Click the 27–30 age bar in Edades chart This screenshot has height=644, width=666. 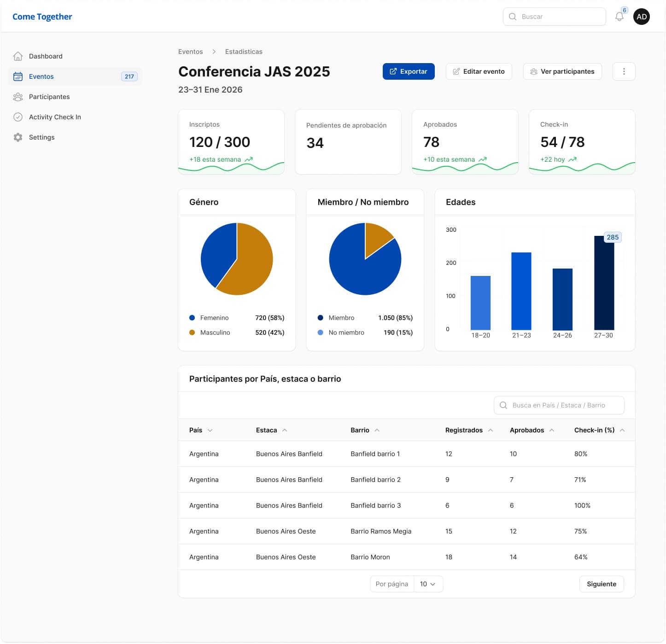[604, 283]
